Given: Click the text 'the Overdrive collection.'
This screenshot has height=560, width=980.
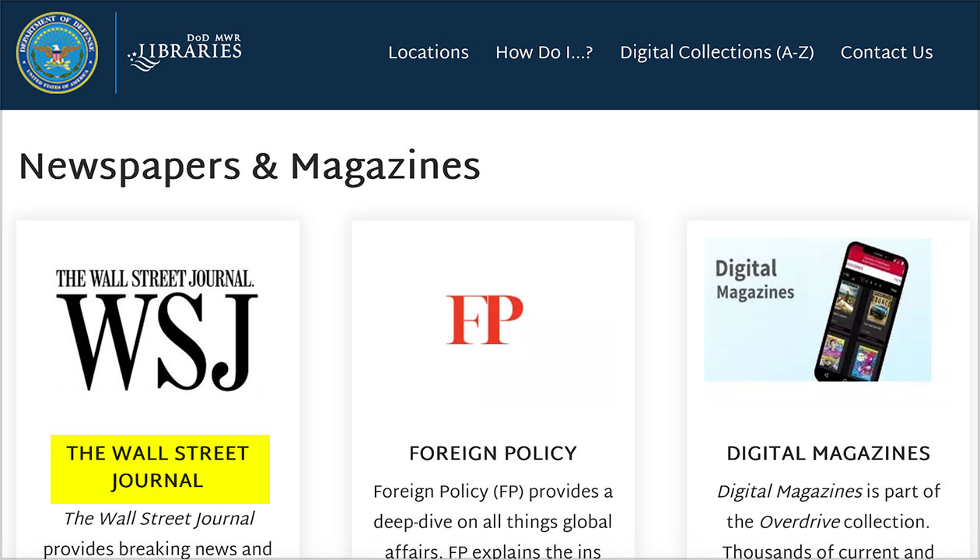Looking at the screenshot, I should [x=828, y=522].
